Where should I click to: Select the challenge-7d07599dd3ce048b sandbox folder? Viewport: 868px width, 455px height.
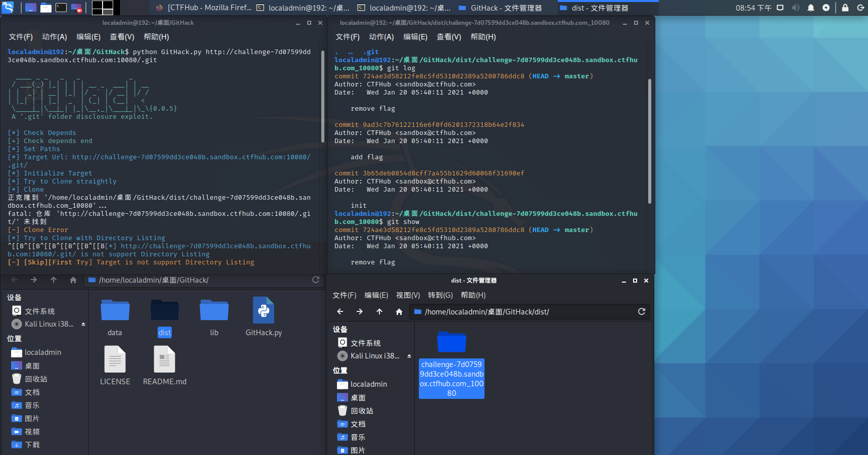pos(452,364)
